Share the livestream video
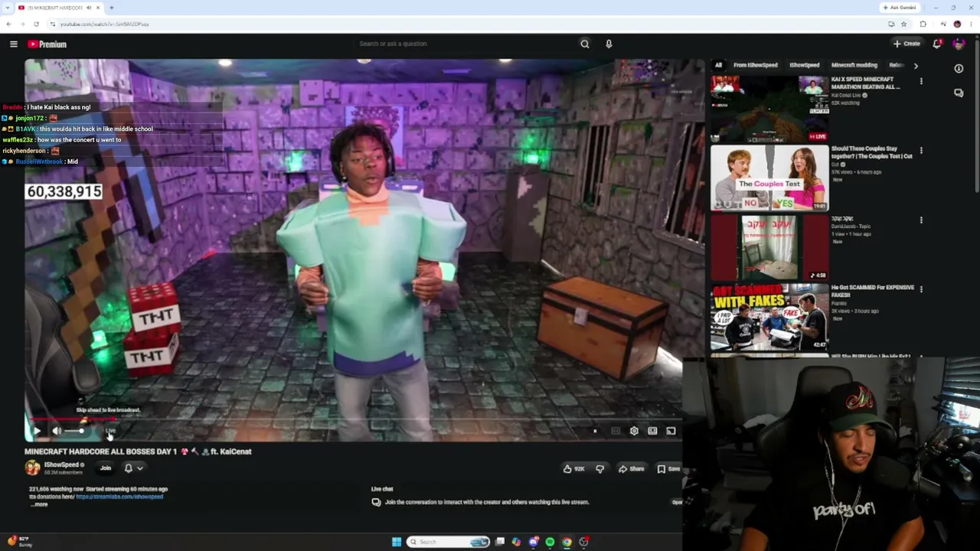The image size is (980, 551). [632, 468]
